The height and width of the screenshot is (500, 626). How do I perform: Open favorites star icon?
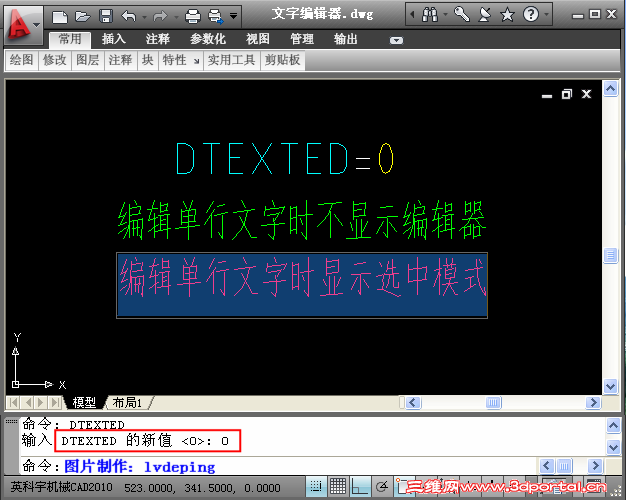coord(507,15)
